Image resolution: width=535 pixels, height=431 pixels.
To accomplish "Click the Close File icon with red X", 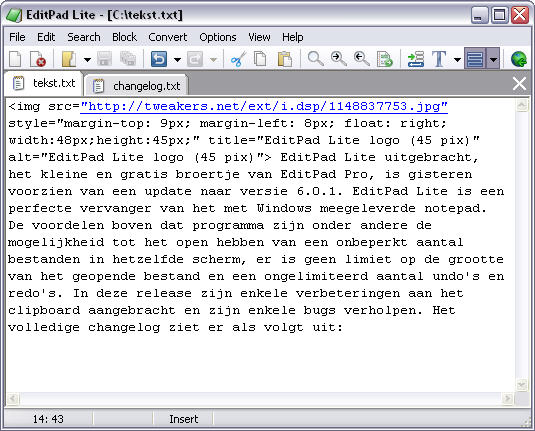I will [x=38, y=59].
